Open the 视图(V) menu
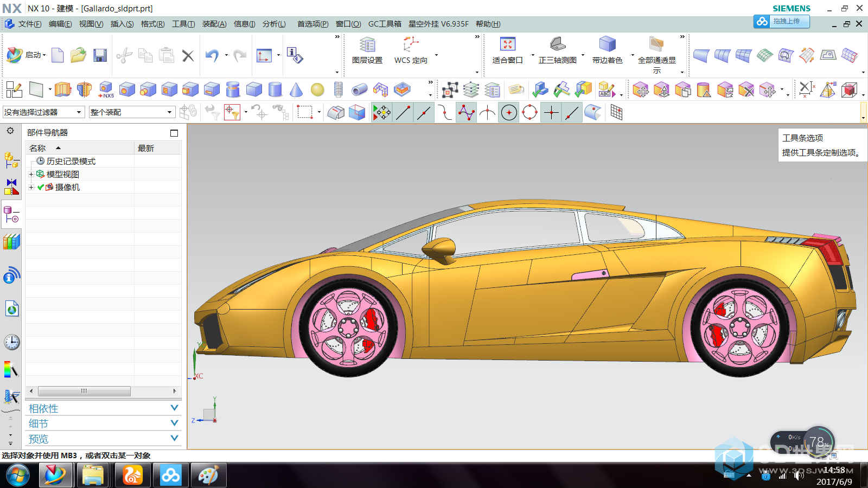868x488 pixels. 91,24
